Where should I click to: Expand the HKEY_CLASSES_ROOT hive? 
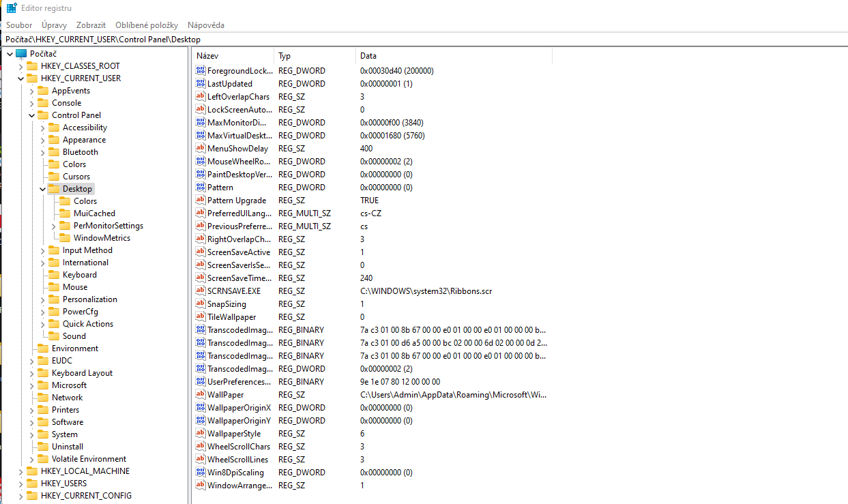pos(20,66)
